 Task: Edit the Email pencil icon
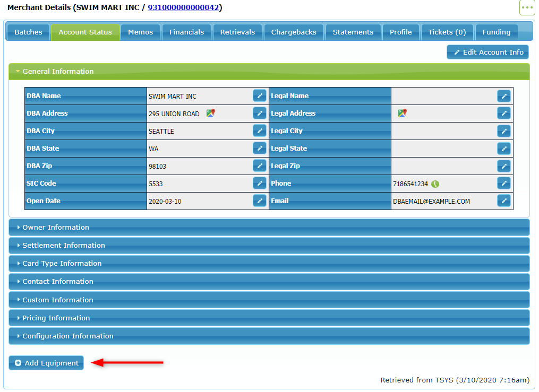coord(503,201)
